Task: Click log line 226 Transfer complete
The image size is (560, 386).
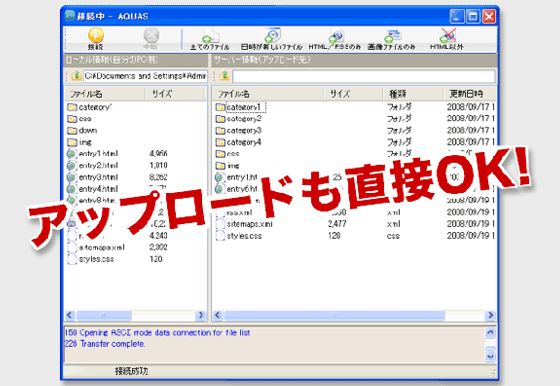Action: [105, 344]
